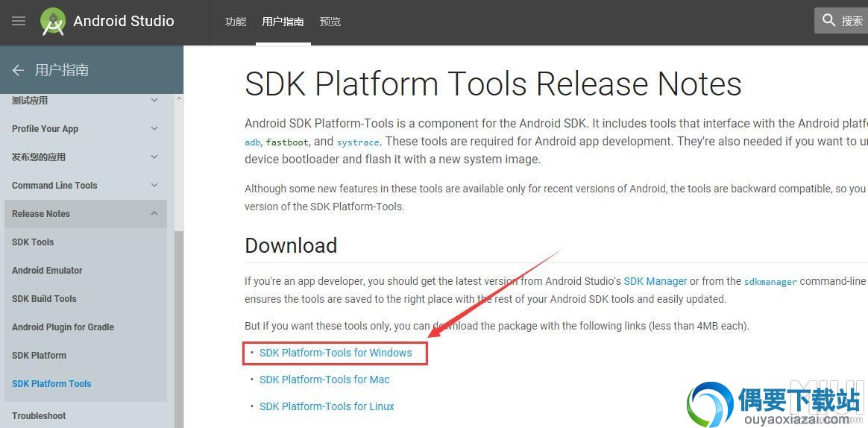Click the Android Studio logo icon
868x428 pixels.
tap(53, 22)
